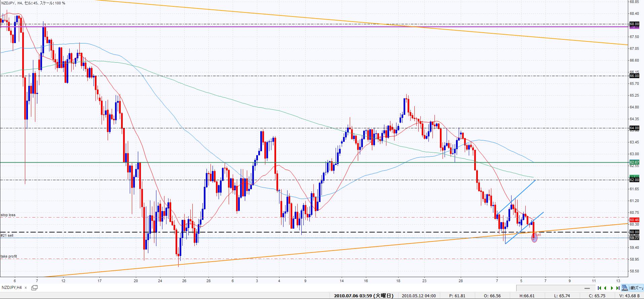Viewport: 644px width, 299px height.
Task: Open the chart window list icon next to tab
Action: click(34, 288)
